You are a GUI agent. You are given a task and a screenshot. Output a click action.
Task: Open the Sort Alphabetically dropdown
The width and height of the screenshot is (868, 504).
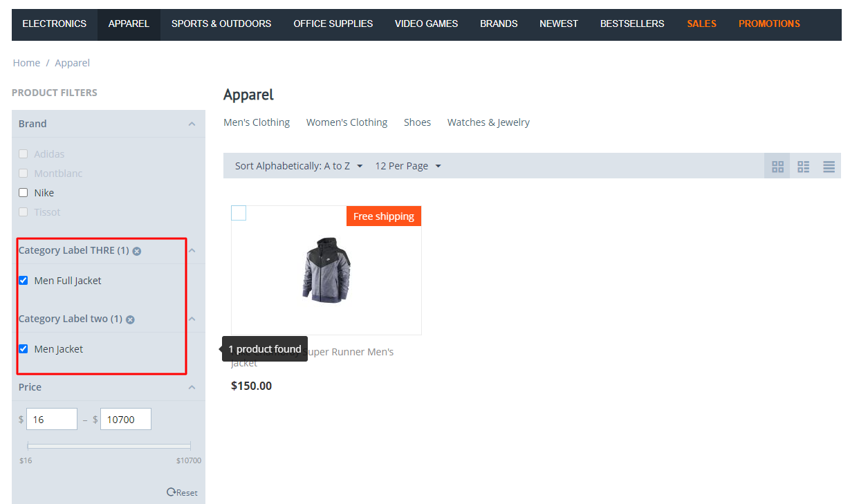pyautogui.click(x=299, y=166)
